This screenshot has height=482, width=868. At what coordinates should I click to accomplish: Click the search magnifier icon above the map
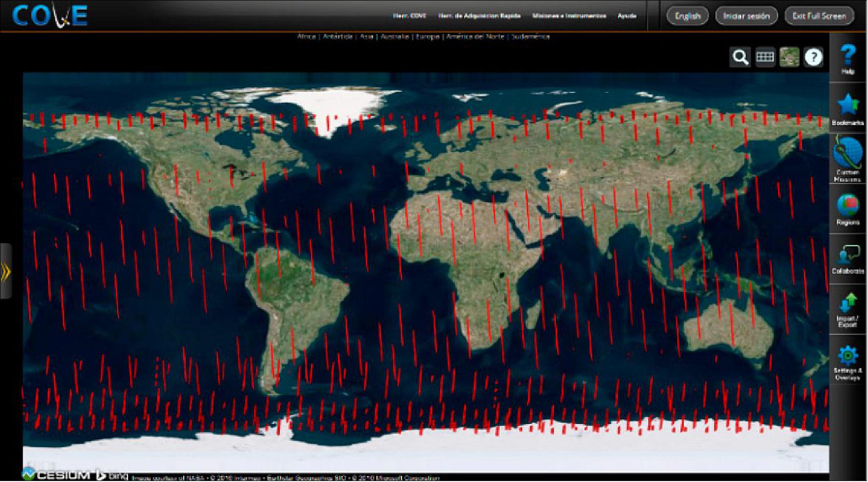click(x=740, y=57)
